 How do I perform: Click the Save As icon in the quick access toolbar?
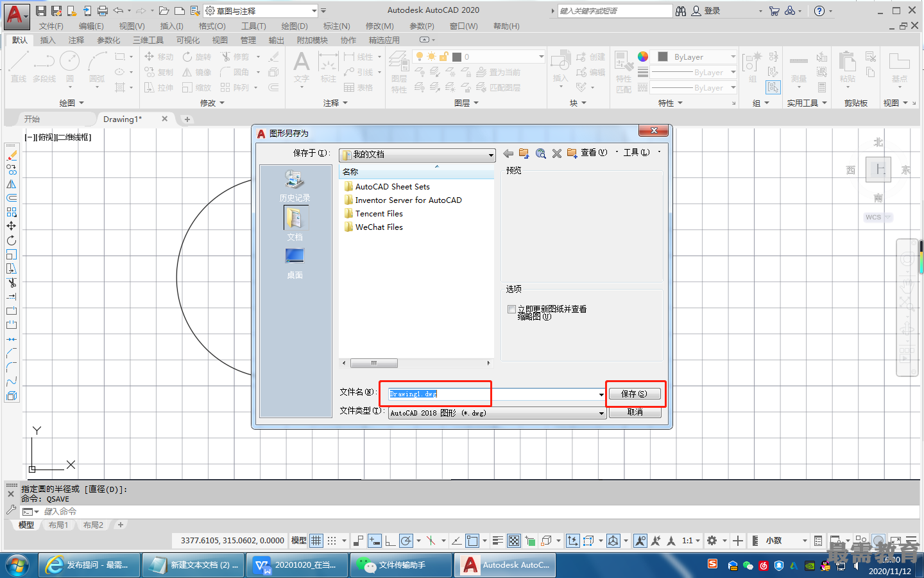pyautogui.click(x=56, y=11)
